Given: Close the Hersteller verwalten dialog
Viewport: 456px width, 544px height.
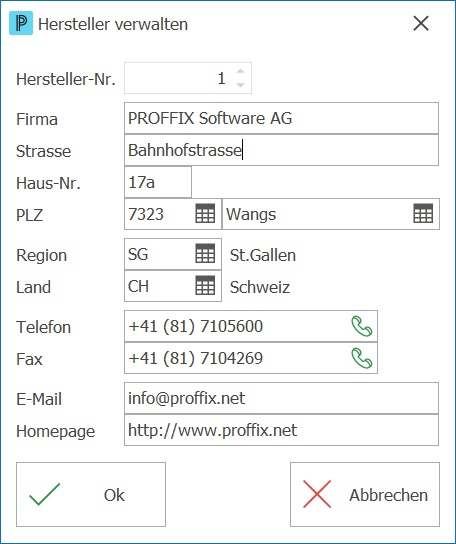Looking at the screenshot, I should [x=421, y=24].
